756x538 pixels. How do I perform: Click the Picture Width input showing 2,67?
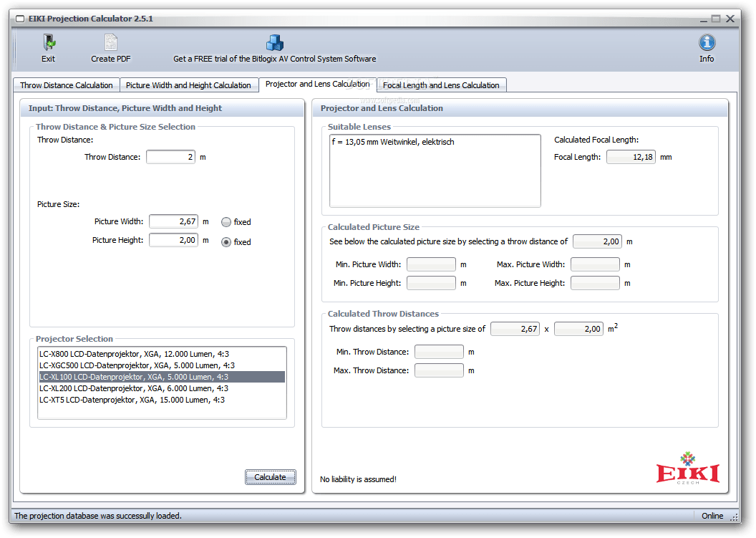[173, 221]
